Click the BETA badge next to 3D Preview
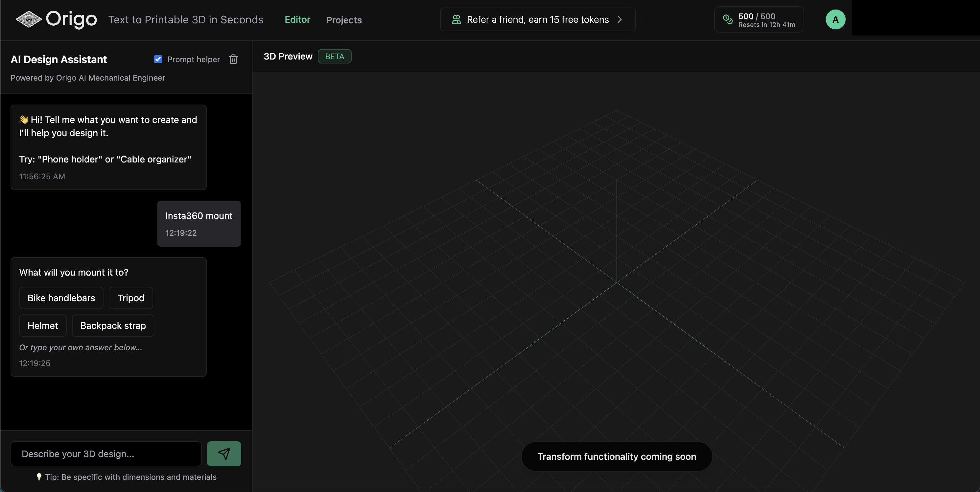This screenshot has height=492, width=980. (x=335, y=56)
